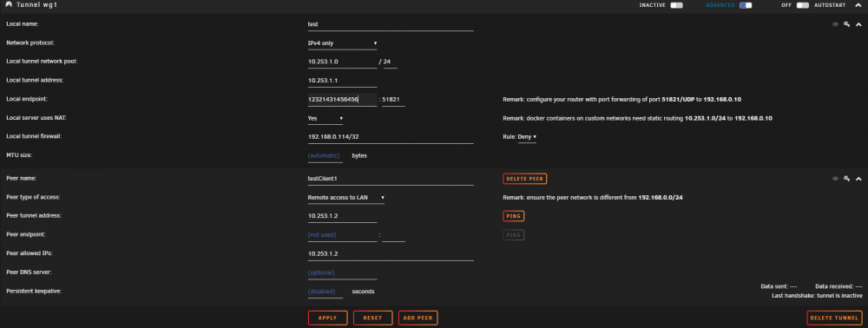Click the Data received value
The width and height of the screenshot is (868, 328).
click(x=858, y=286)
